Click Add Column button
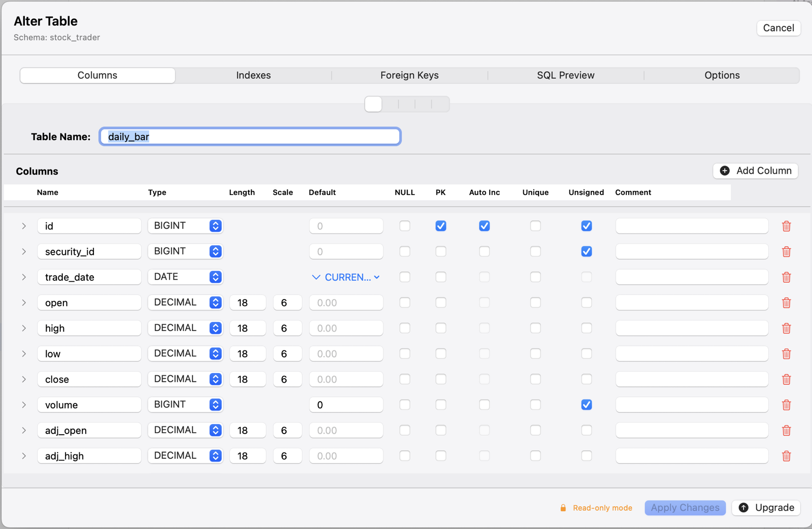Image resolution: width=812 pixels, height=529 pixels. [x=756, y=171]
